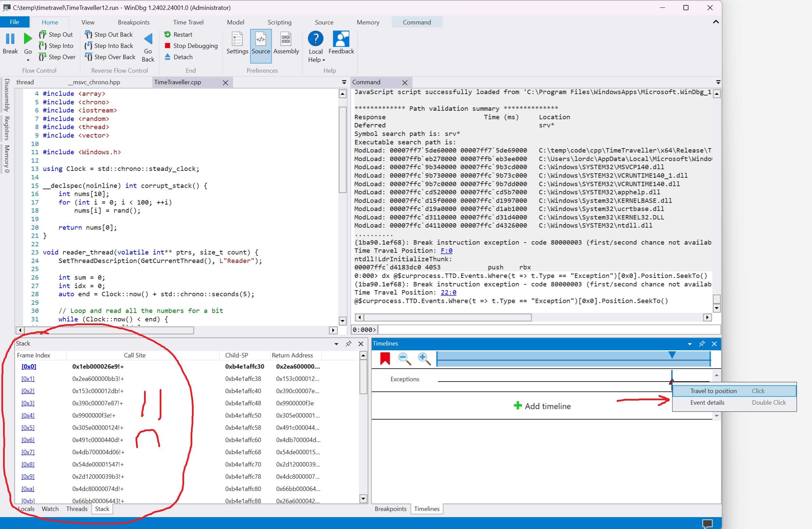Click the Restart debugging icon
Image resolution: width=812 pixels, height=529 pixels.
(167, 34)
